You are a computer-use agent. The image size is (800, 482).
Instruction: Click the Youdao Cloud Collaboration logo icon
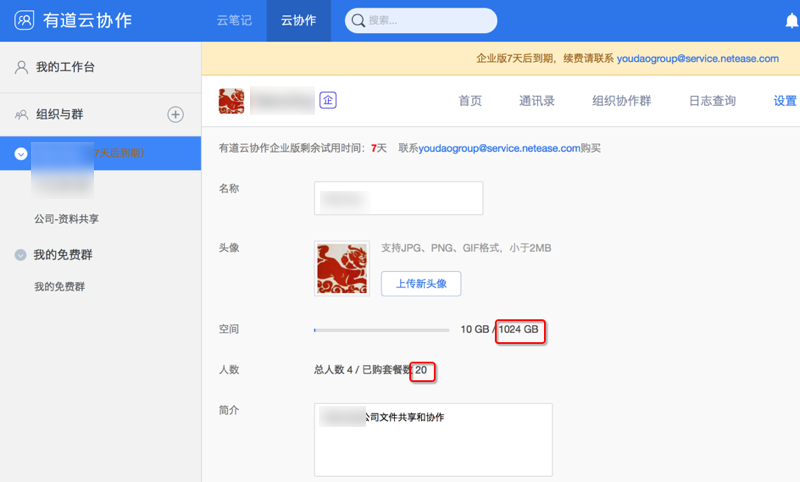tap(24, 20)
